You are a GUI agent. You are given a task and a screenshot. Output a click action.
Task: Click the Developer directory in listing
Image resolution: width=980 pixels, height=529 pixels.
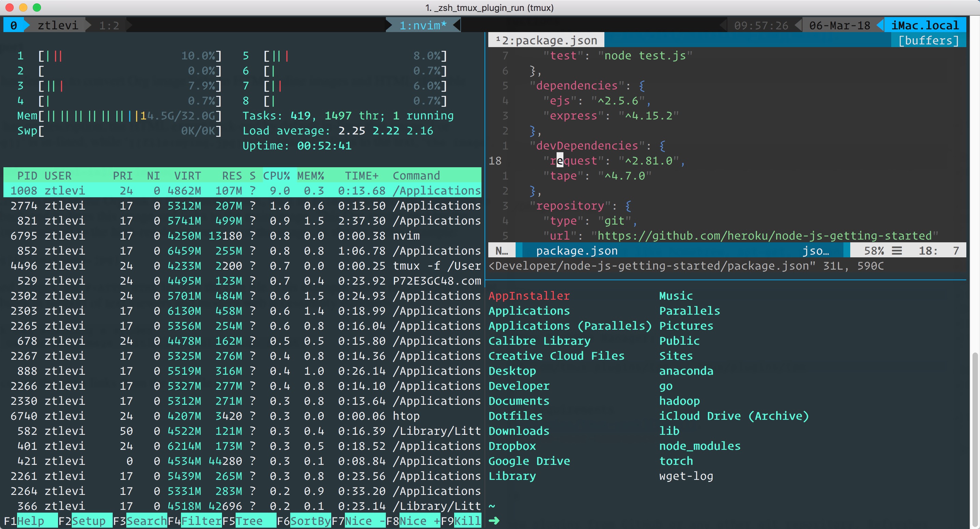(x=519, y=386)
